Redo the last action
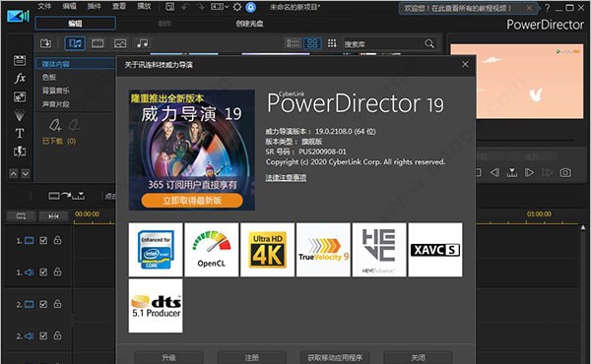This screenshot has width=591, height=364. [200, 7]
